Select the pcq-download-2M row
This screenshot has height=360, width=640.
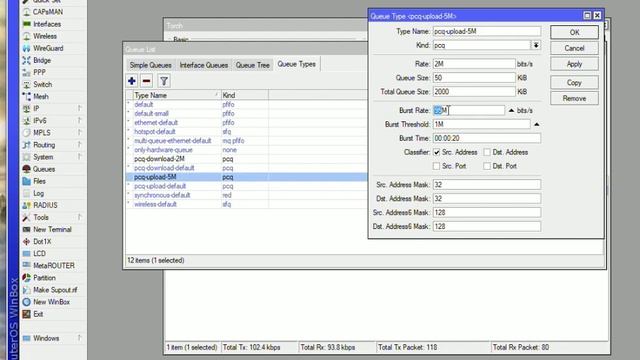coord(247,159)
